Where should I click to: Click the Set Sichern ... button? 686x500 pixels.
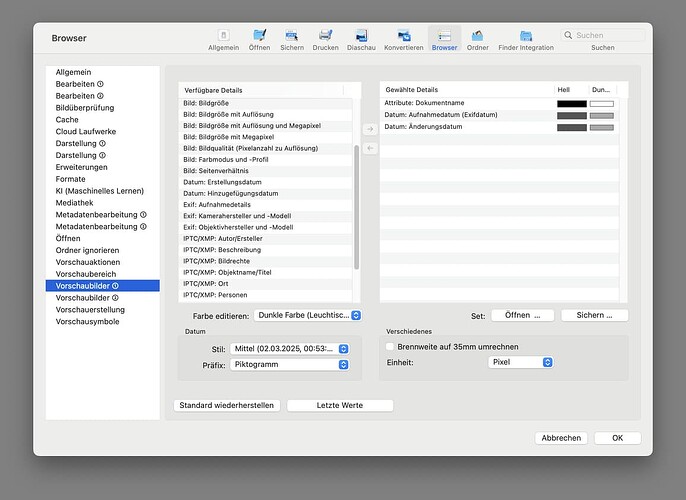tap(594, 315)
